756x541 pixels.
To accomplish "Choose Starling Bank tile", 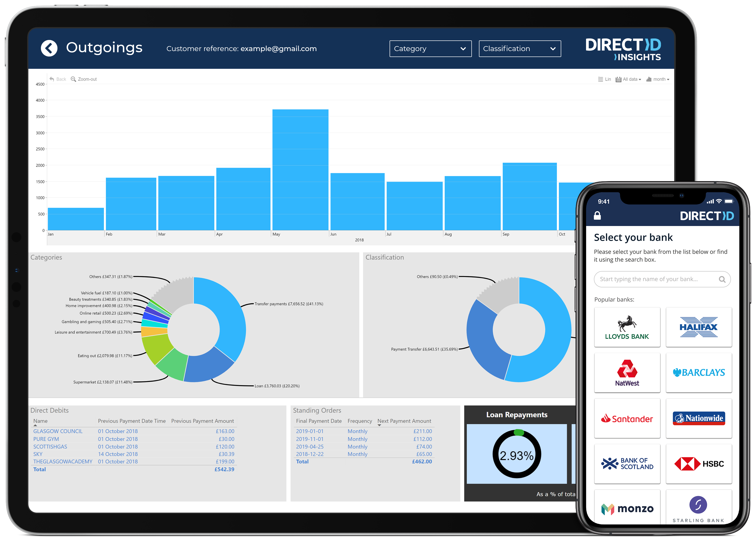I will 699,507.
